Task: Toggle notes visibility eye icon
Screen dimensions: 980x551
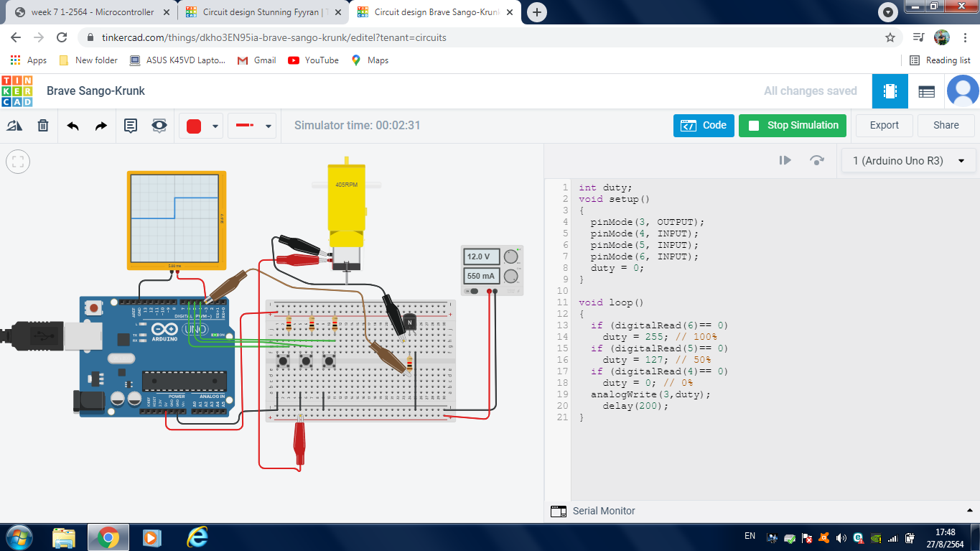Action: click(x=159, y=126)
